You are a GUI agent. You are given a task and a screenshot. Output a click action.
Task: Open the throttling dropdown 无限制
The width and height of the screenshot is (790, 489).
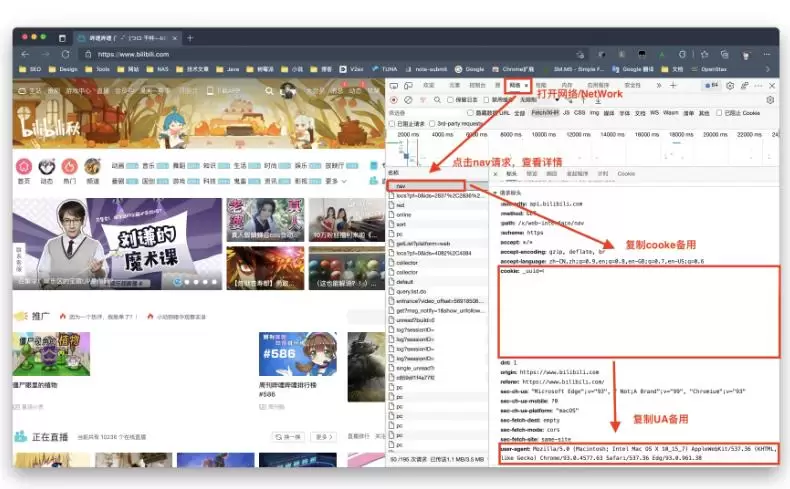(539, 100)
